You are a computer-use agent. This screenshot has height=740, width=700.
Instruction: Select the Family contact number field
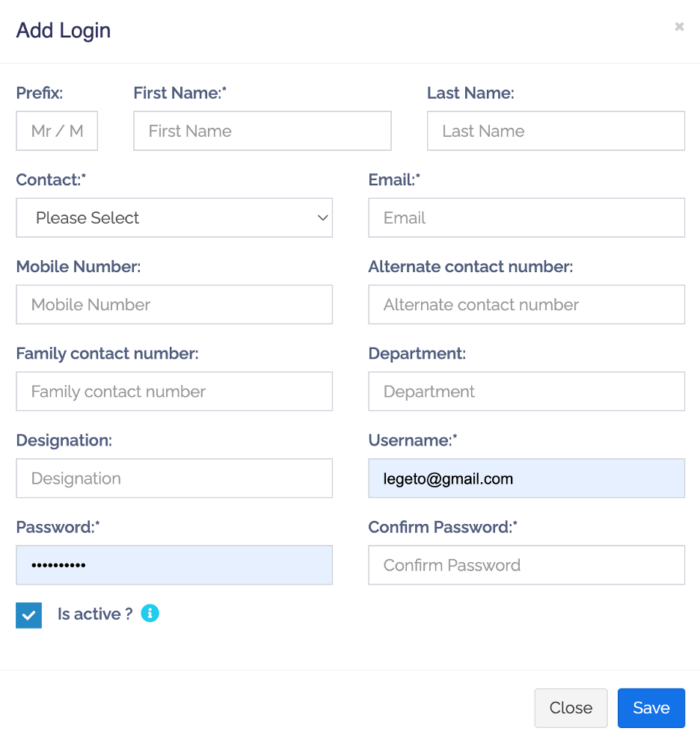pyautogui.click(x=174, y=392)
